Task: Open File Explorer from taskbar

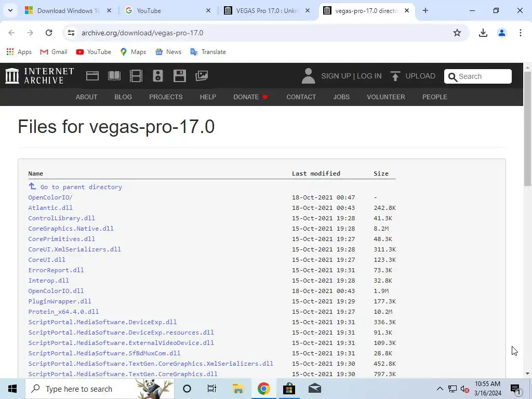Action: click(238, 389)
